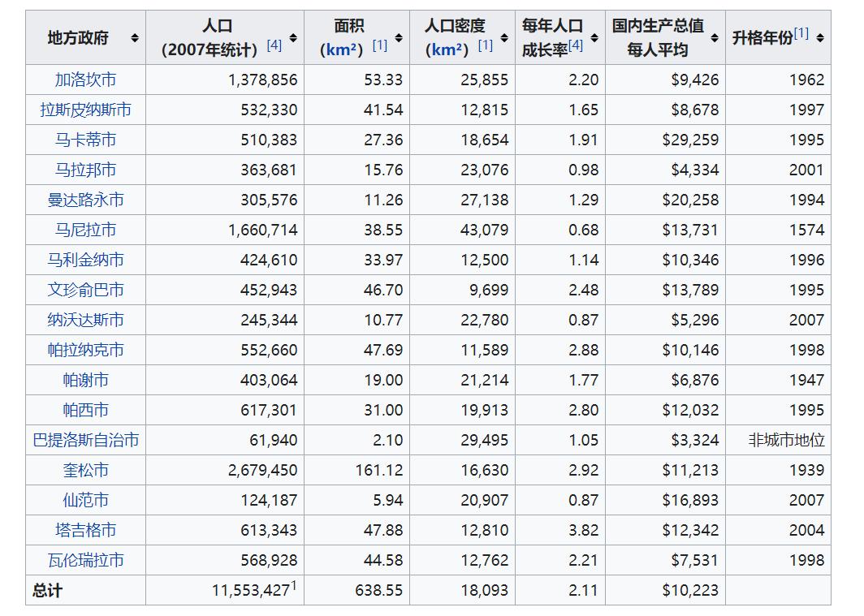This screenshot has width=864, height=616.
Task: Sort by 国内生产总值每人平均 arrows
Action: tap(715, 38)
